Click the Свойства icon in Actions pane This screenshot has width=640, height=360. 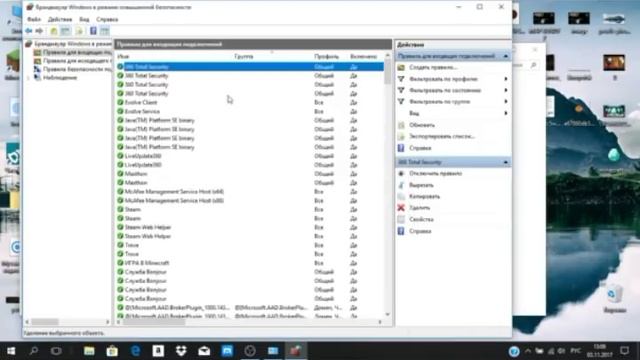coord(401,219)
